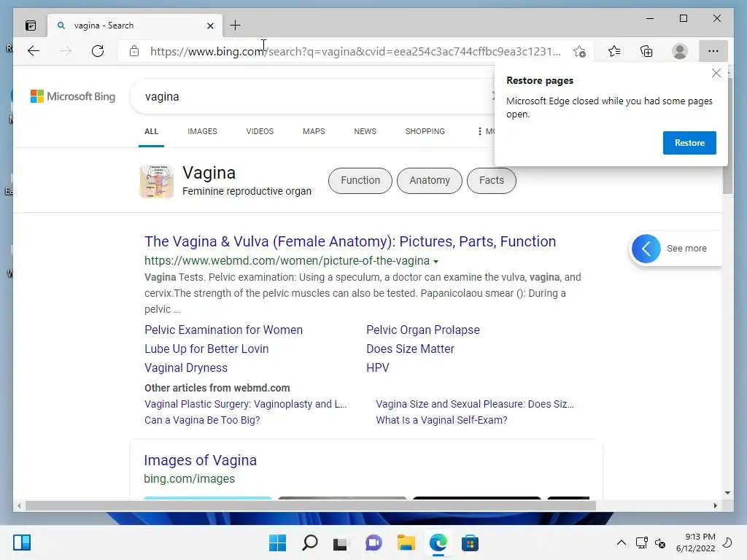This screenshot has width=747, height=560.
Task: Show hidden system tray icons chevron
Action: click(x=622, y=542)
